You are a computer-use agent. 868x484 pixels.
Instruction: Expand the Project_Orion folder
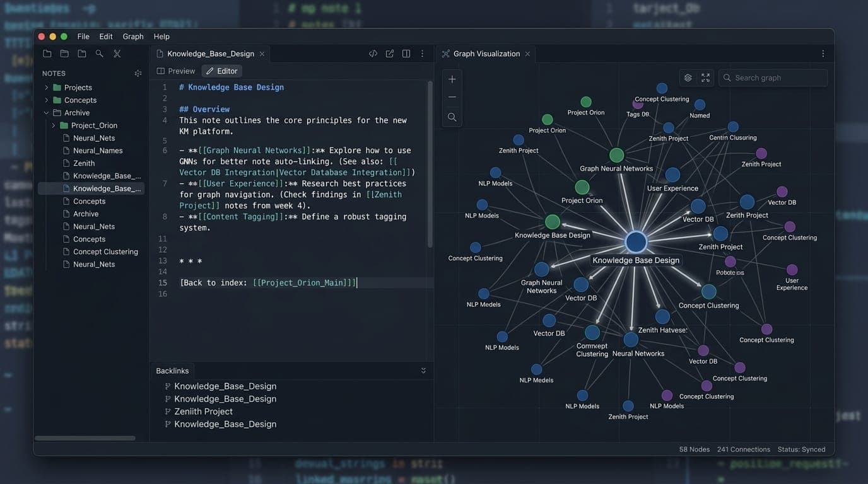tap(54, 125)
